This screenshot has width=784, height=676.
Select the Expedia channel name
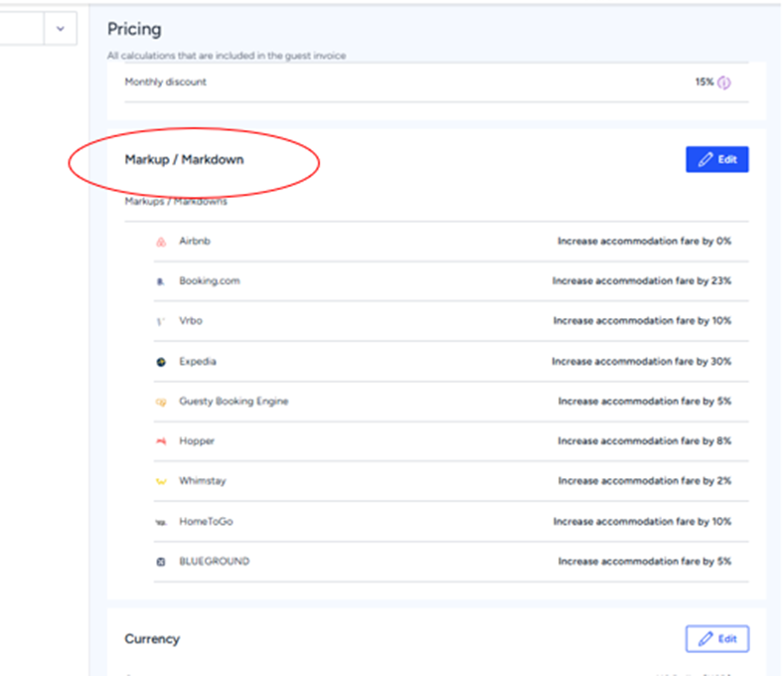click(x=198, y=361)
